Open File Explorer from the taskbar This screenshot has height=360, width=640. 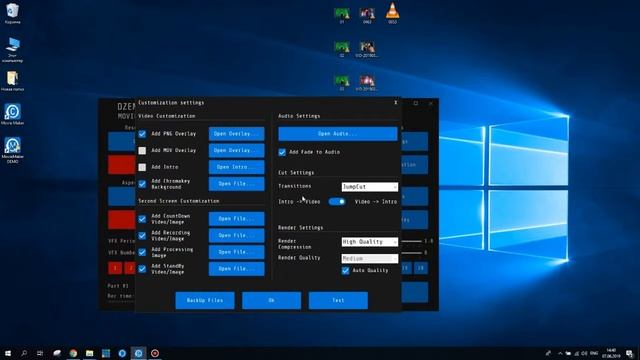click(89, 353)
